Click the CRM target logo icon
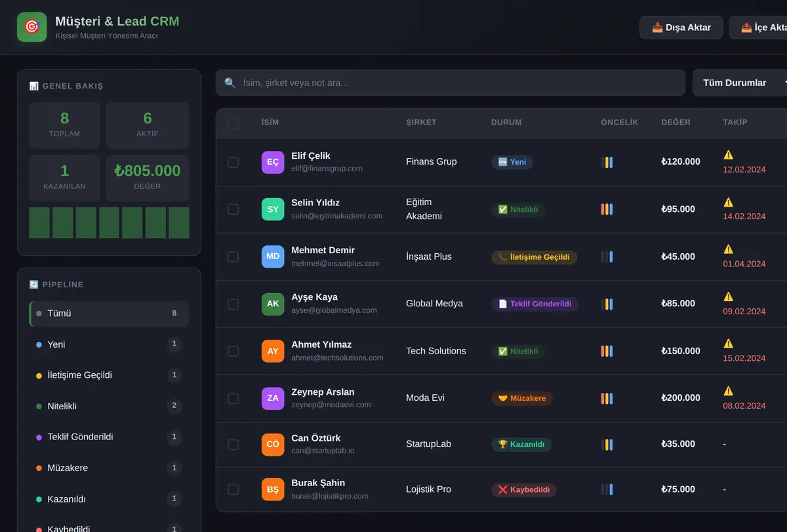The image size is (787, 532). (31, 27)
